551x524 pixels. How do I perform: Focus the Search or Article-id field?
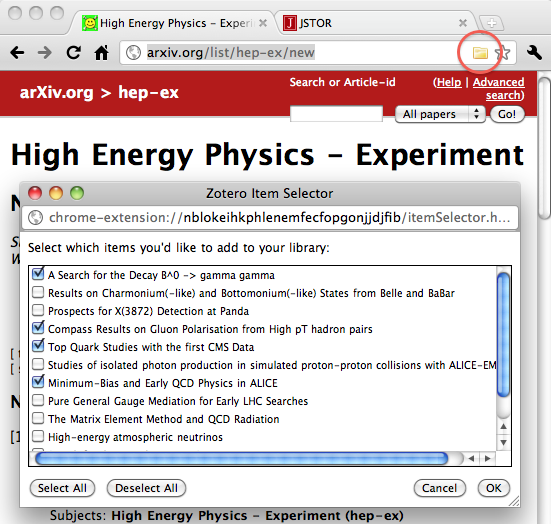click(x=336, y=114)
